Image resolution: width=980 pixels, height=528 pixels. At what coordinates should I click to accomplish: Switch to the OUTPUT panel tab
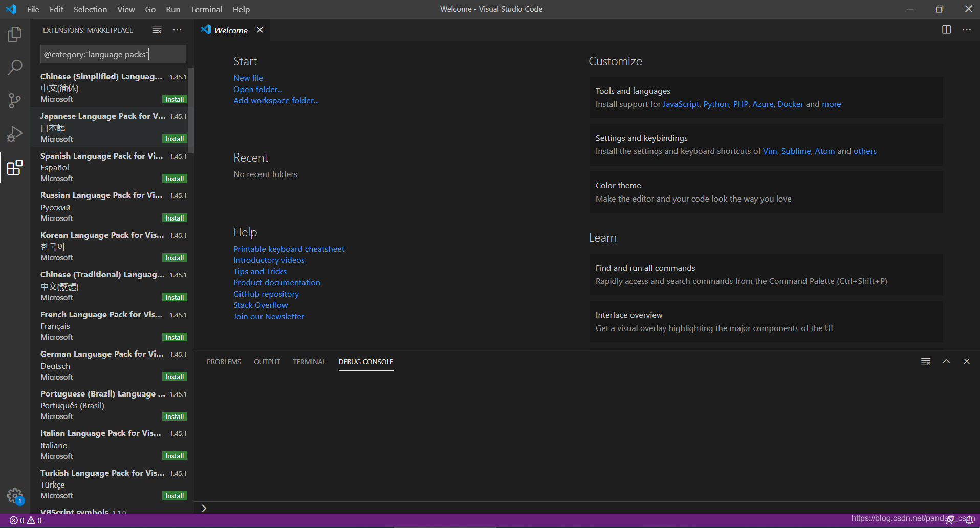267,362
